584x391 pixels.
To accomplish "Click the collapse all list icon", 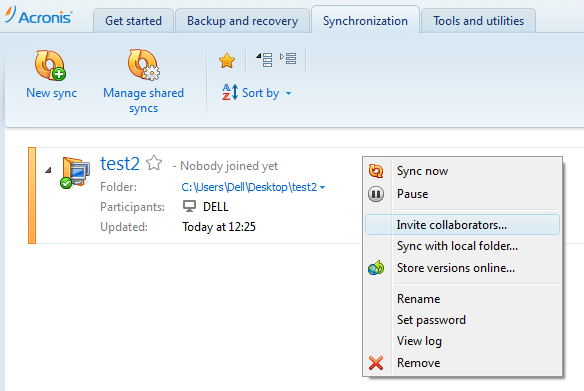I will [x=264, y=60].
